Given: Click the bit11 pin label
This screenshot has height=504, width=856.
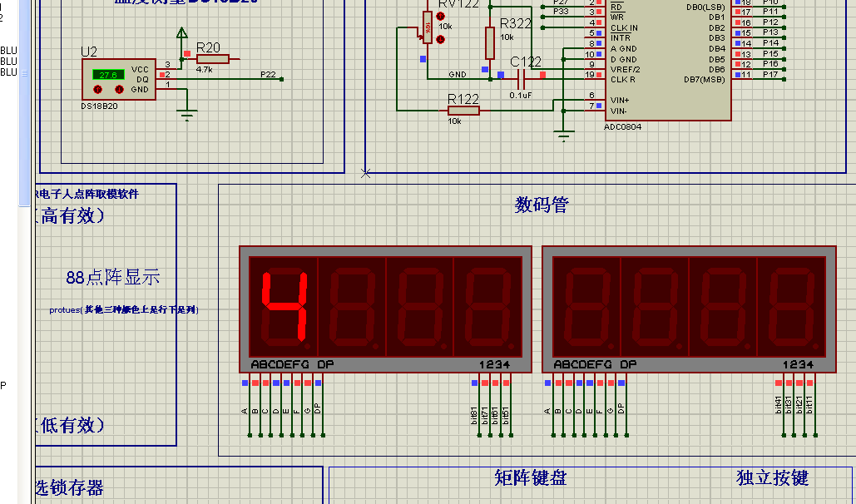Looking at the screenshot, I should pos(809,405).
